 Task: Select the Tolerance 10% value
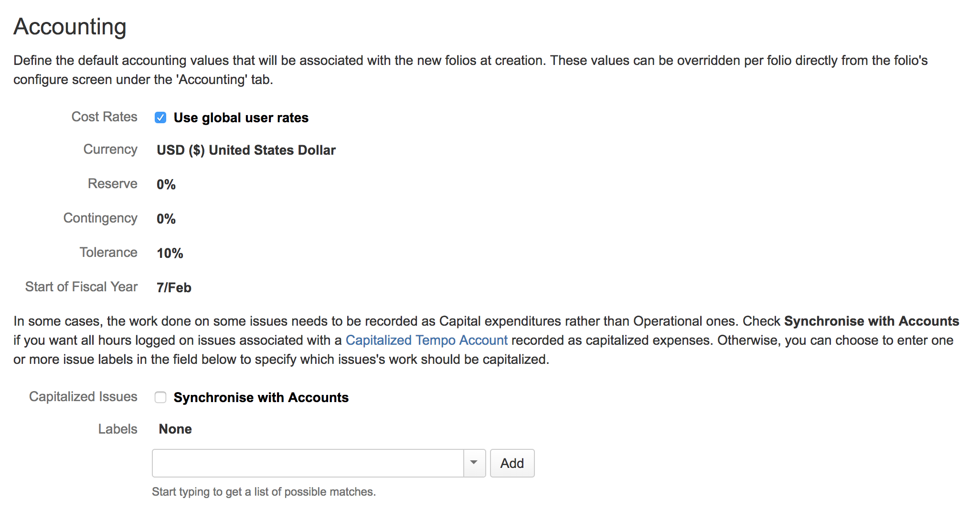(x=170, y=253)
